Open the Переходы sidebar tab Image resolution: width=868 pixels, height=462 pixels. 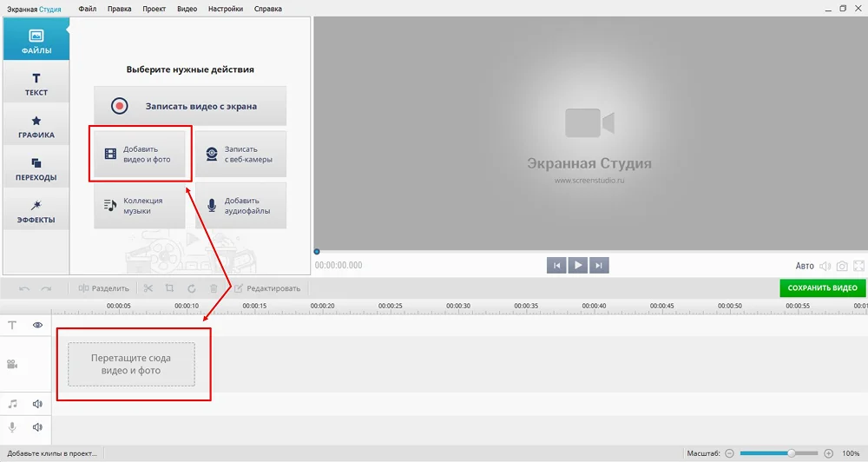click(x=36, y=167)
